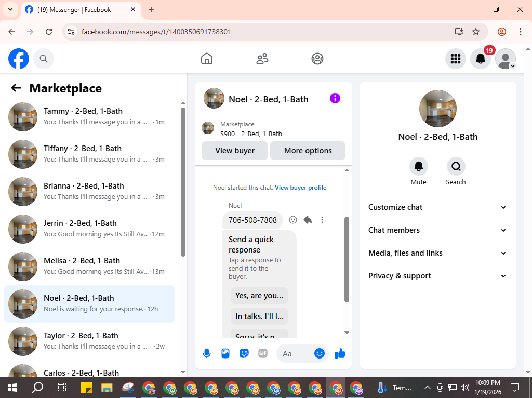Open notifications bell with 19 badge
The width and height of the screenshot is (532, 398).
tap(481, 59)
